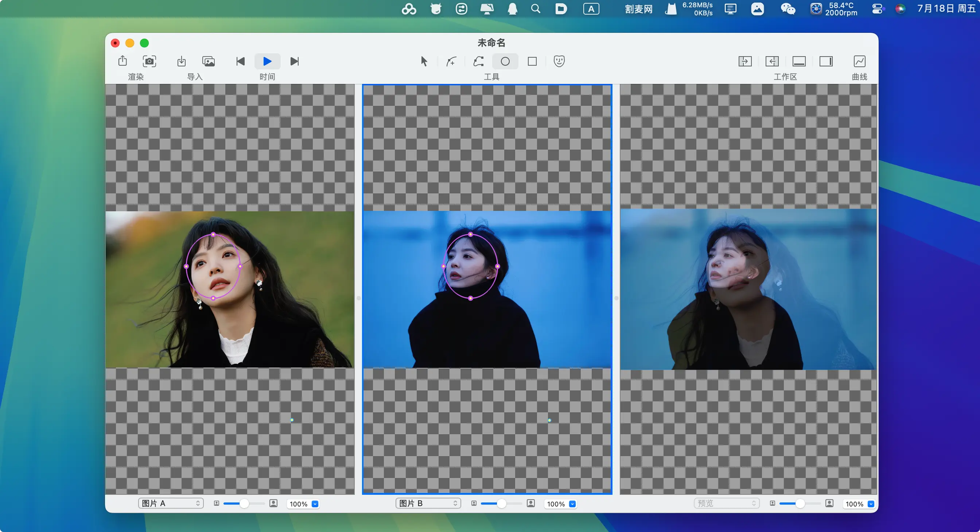Image resolution: width=980 pixels, height=532 pixels.
Task: Click the morphed result in the preview pane
Action: (x=748, y=289)
